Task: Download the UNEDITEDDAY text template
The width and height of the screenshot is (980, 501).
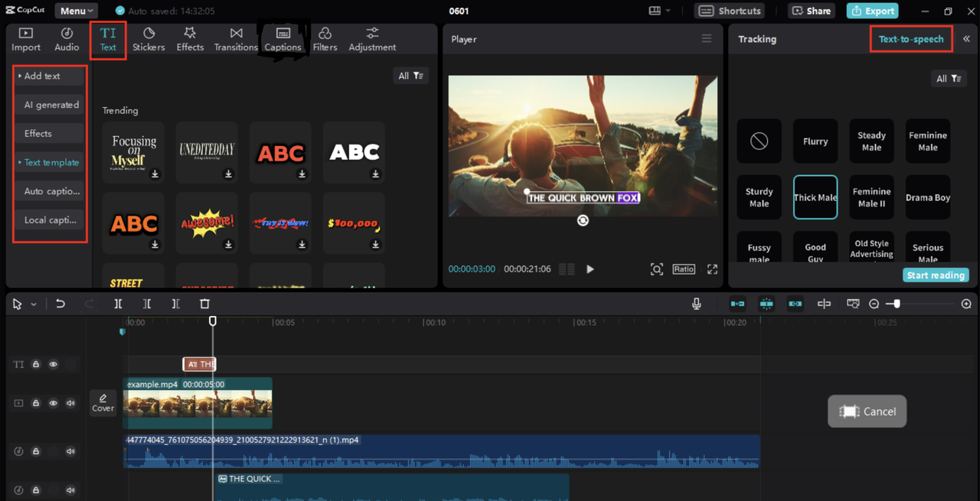Action: 228,174
